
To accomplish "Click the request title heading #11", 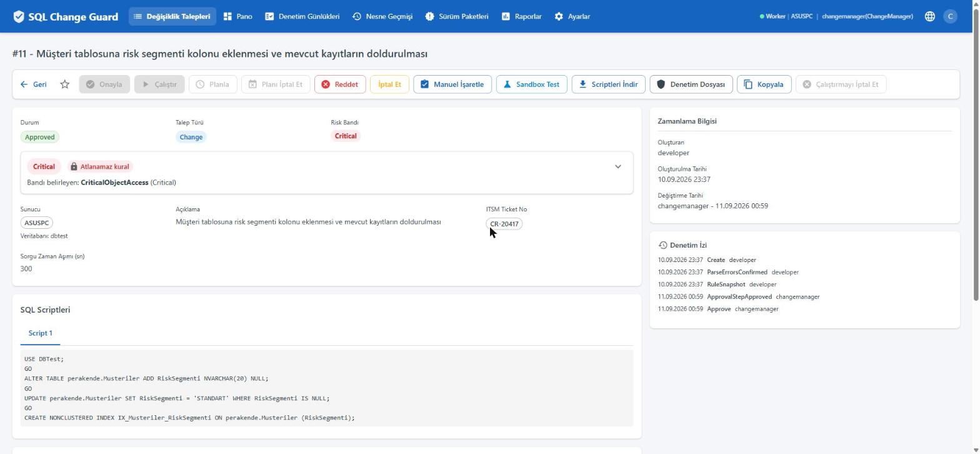I will click(219, 54).
